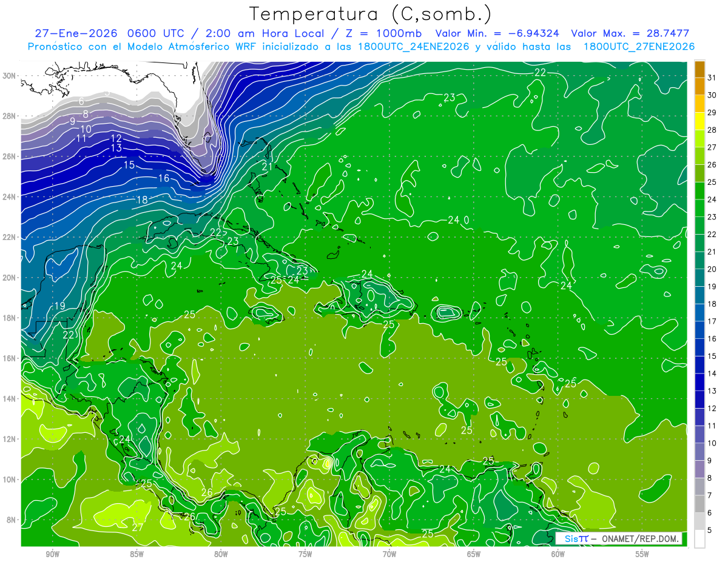The height and width of the screenshot is (562, 728).
Task: Click the color scale label '31'
Action: (712, 78)
